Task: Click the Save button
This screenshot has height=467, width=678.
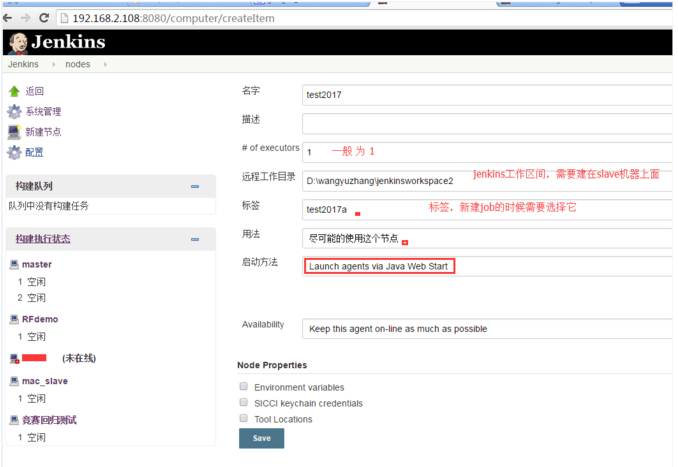Action: [262, 438]
